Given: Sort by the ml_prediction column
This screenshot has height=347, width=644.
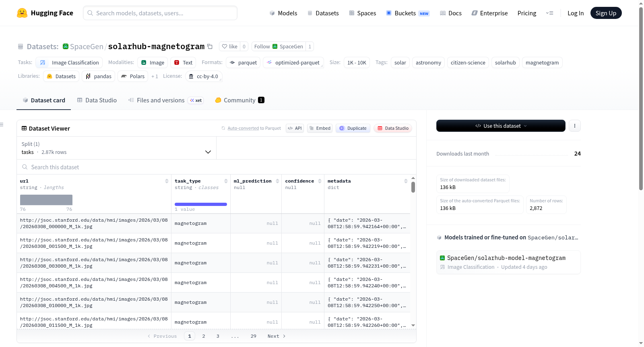Looking at the screenshot, I should coord(277,181).
